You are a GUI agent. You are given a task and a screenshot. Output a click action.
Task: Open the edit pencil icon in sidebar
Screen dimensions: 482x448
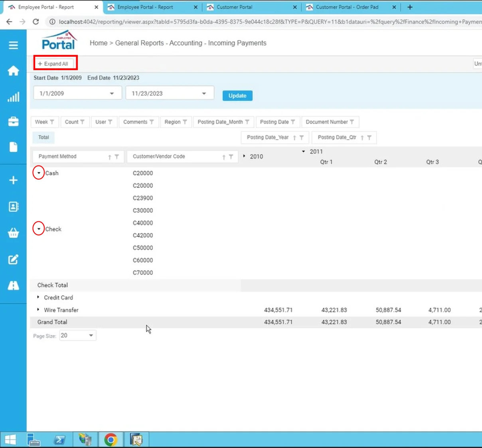[13, 259]
